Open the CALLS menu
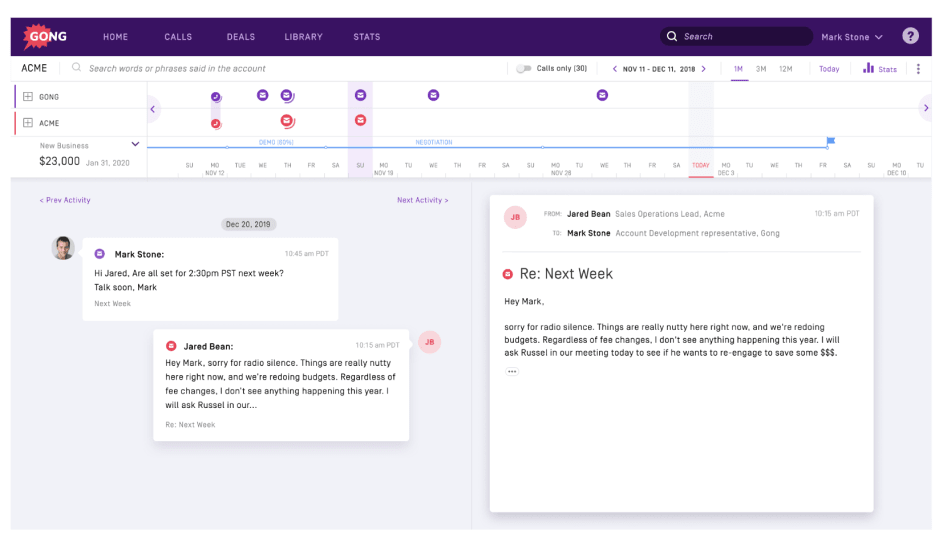 pyautogui.click(x=178, y=37)
